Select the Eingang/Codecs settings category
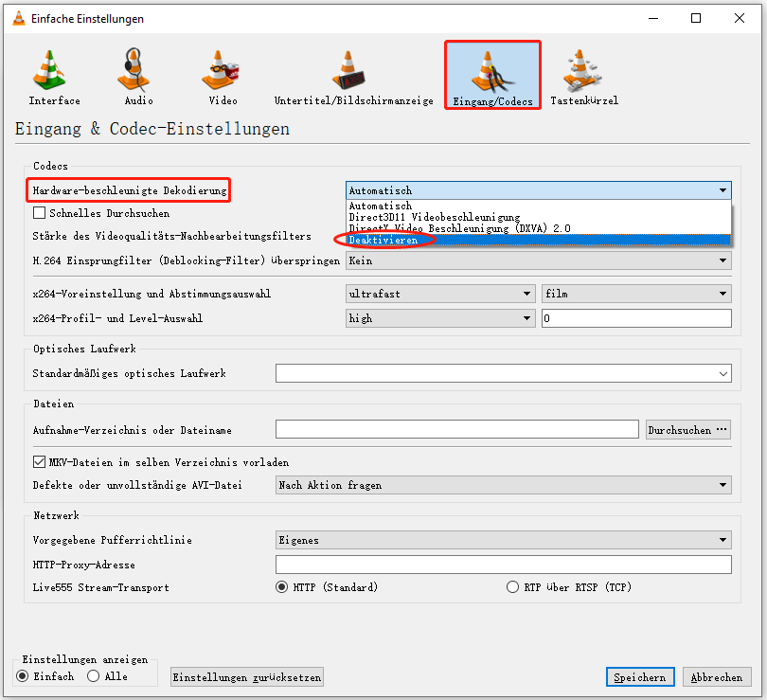The height and width of the screenshot is (700, 767). point(492,75)
